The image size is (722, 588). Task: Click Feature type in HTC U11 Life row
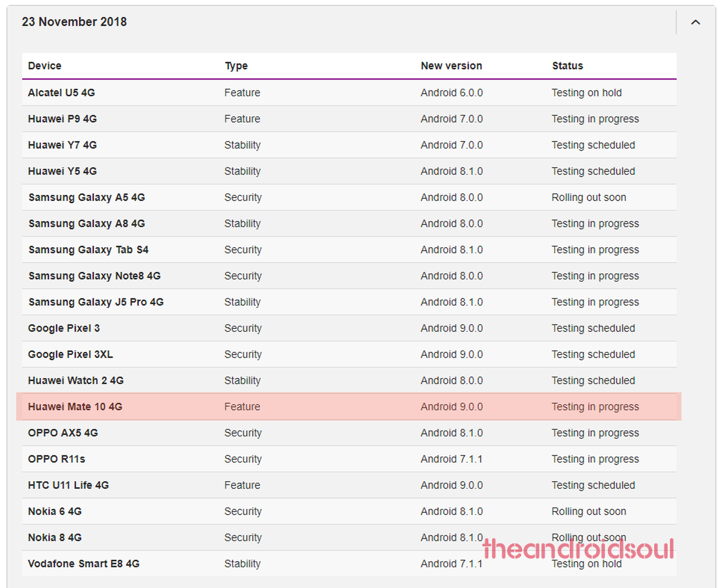tap(242, 485)
